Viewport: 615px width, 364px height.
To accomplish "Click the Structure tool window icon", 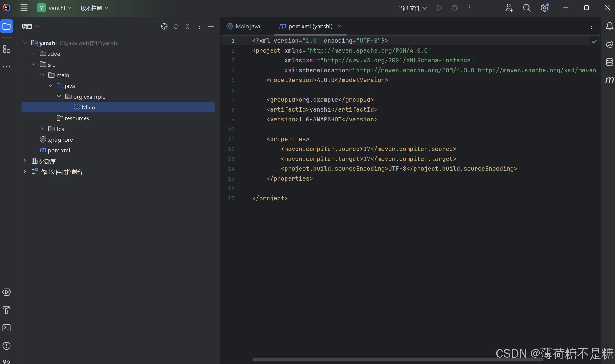I will pos(7,49).
